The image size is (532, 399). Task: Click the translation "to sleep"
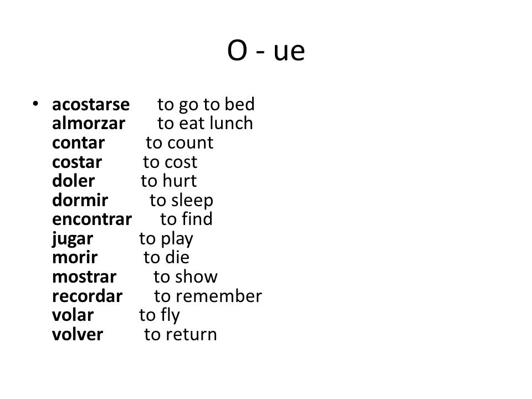tap(182, 201)
